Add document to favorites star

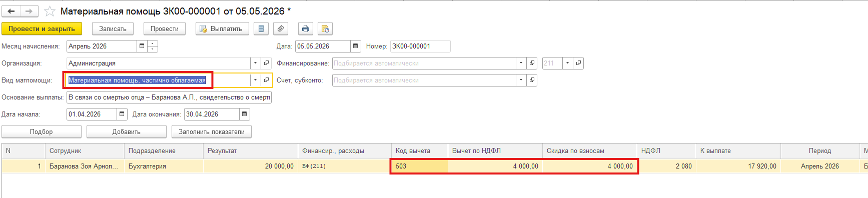click(x=50, y=11)
